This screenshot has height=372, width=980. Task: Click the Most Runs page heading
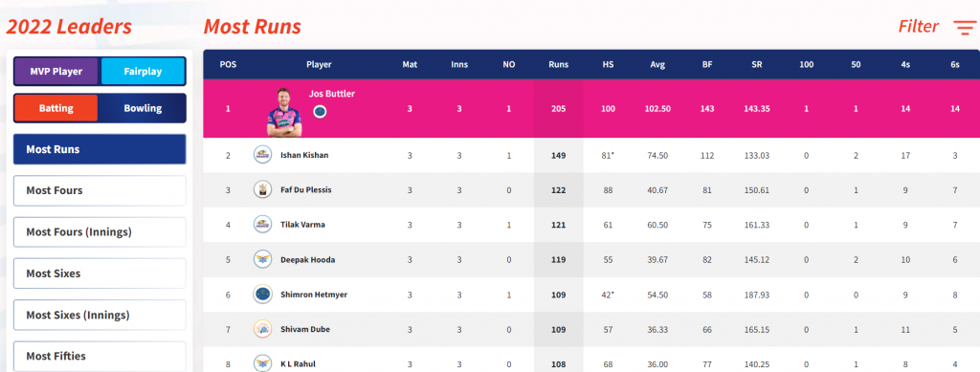[253, 27]
